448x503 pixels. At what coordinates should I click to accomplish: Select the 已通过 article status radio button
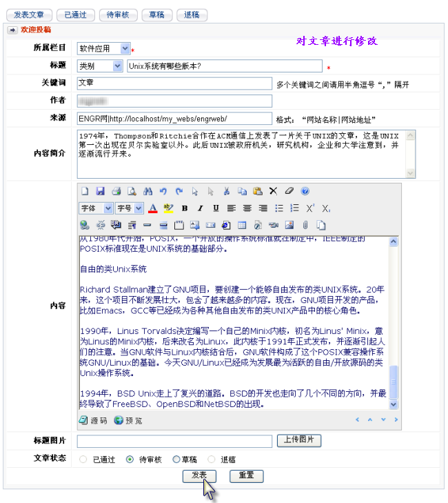pyautogui.click(x=83, y=459)
